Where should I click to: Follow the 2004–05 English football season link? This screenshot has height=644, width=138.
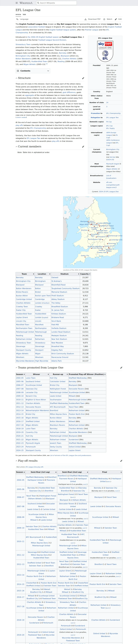pyautogui.click(x=43, y=37)
